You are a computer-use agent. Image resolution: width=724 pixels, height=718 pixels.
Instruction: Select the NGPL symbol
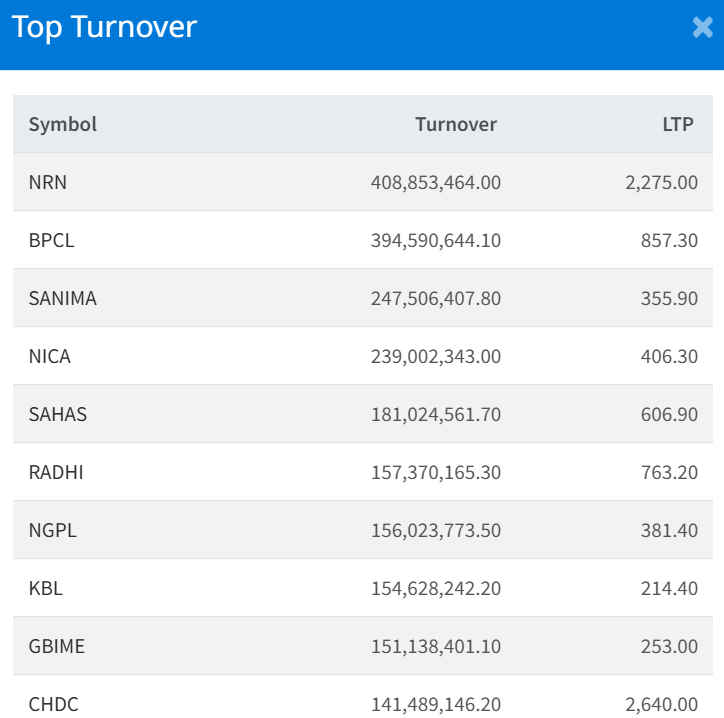tap(53, 530)
